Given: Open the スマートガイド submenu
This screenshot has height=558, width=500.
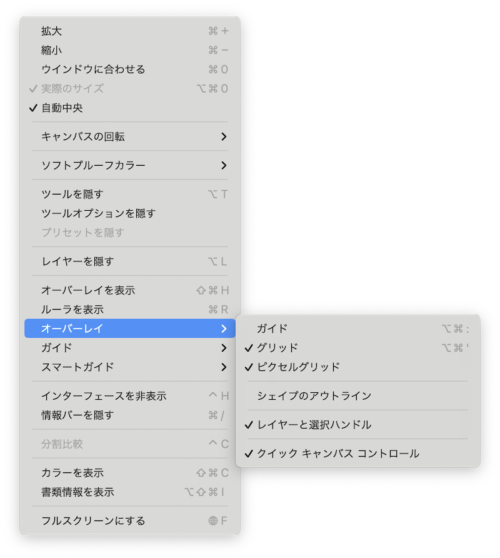Looking at the screenshot, I should [x=130, y=367].
